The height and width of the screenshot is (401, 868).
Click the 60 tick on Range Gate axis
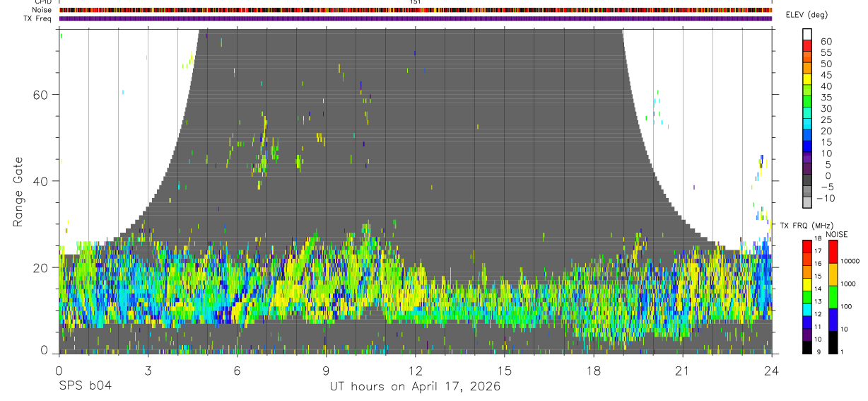[41, 94]
